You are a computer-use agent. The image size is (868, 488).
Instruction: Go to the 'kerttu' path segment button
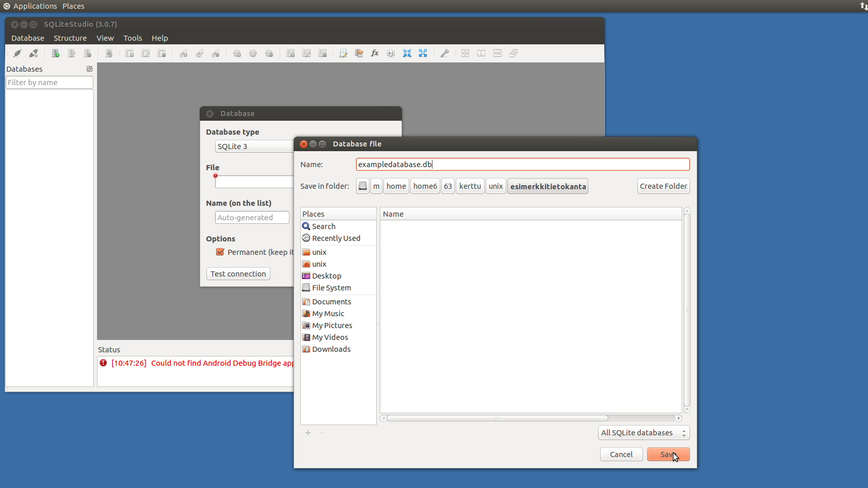(470, 186)
